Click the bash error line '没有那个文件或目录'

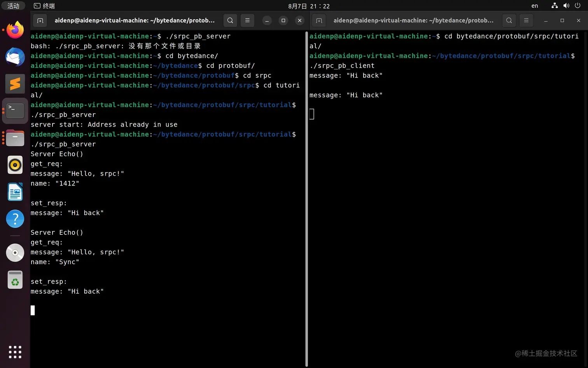[116, 46]
